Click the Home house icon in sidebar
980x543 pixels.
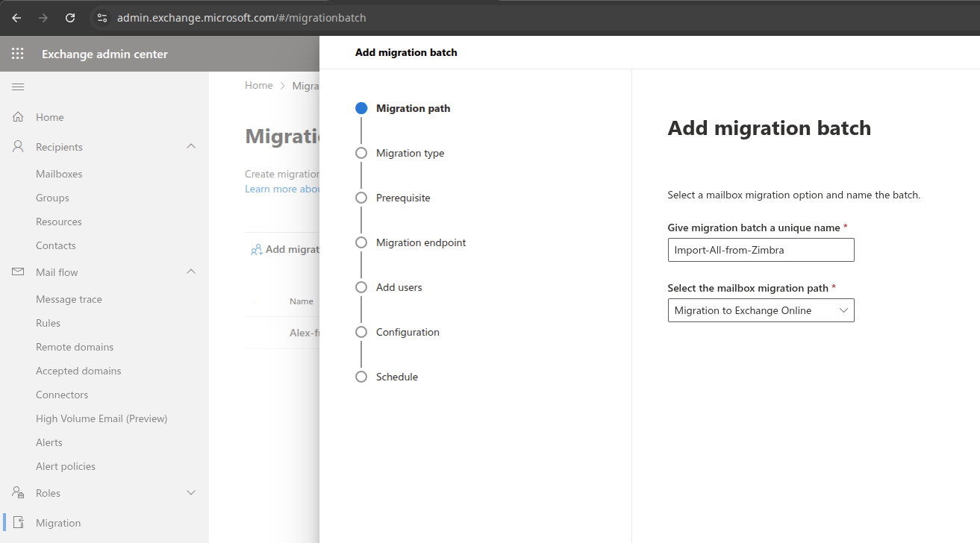19,117
